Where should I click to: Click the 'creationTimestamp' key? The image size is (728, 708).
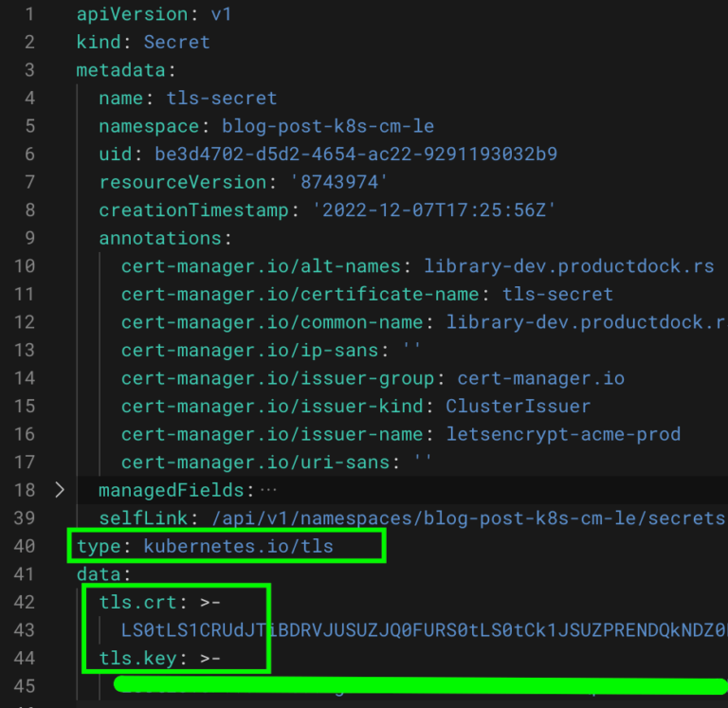click(x=193, y=210)
